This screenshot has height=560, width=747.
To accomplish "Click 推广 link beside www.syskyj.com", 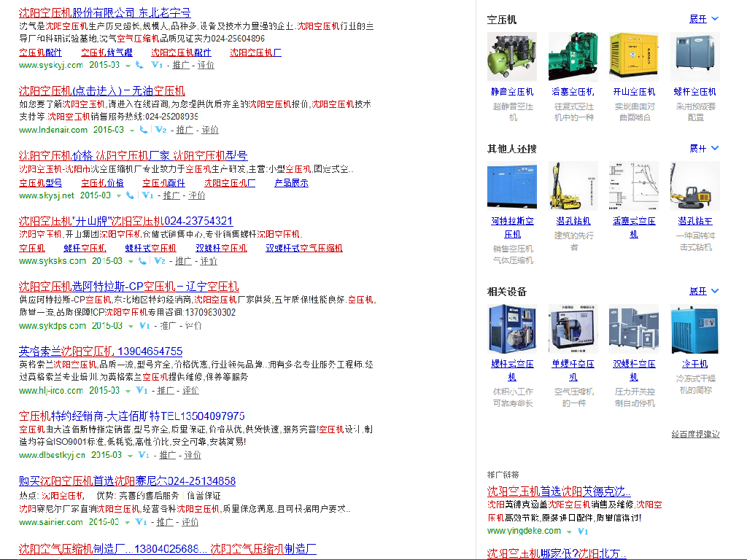I will 181,65.
